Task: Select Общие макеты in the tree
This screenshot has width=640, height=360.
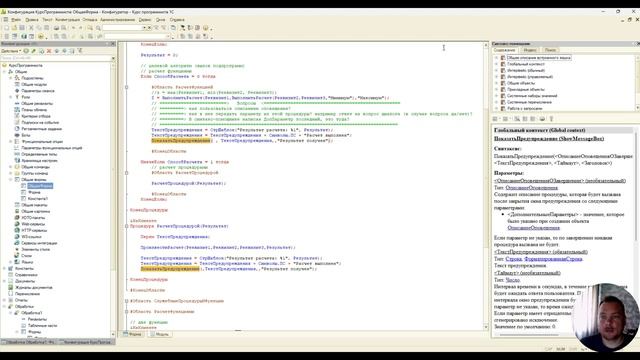Action: [34, 205]
